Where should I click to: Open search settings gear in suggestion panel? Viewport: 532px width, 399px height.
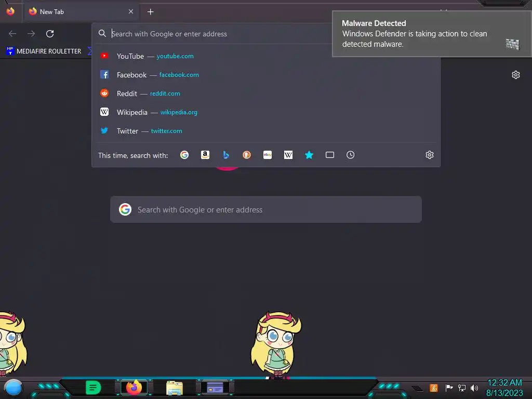tap(430, 155)
